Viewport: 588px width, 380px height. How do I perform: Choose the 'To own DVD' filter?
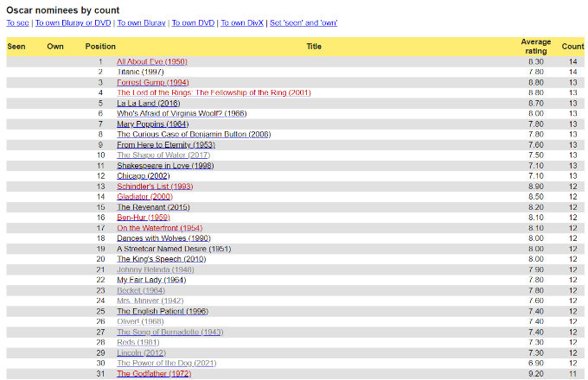point(193,23)
